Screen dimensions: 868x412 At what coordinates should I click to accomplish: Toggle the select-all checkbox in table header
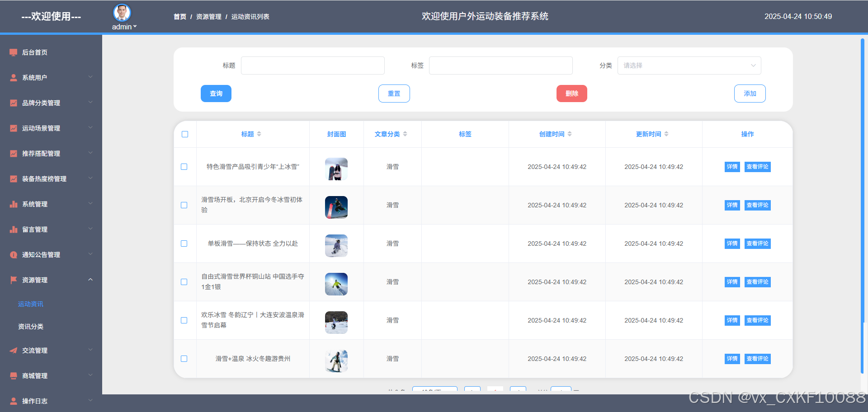[185, 134]
